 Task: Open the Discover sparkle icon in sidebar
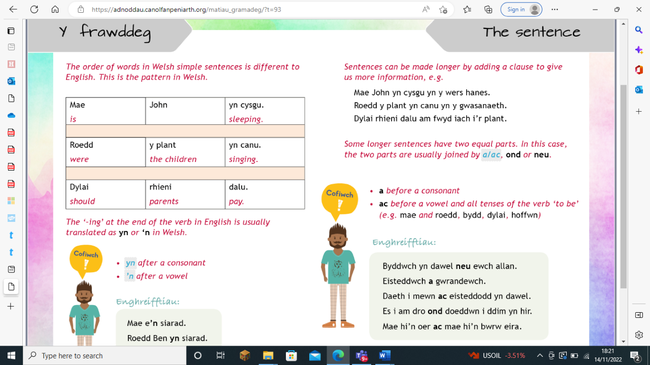tap(639, 50)
